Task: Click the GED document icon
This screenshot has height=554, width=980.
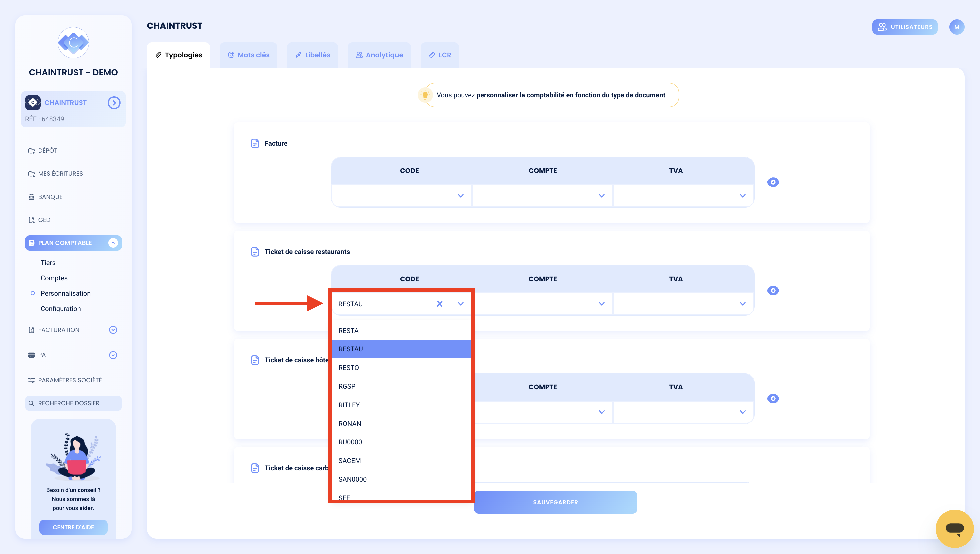Action: tap(32, 220)
